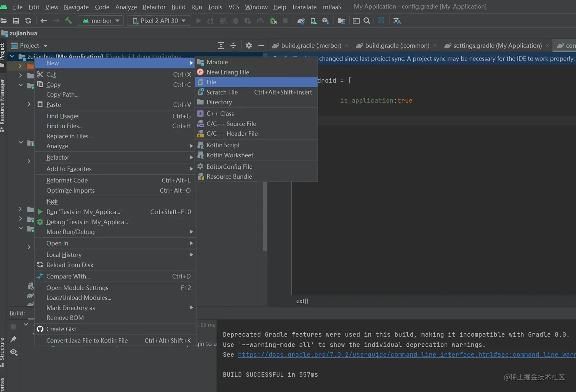Hide the Project panel with minus icon

pos(261,45)
